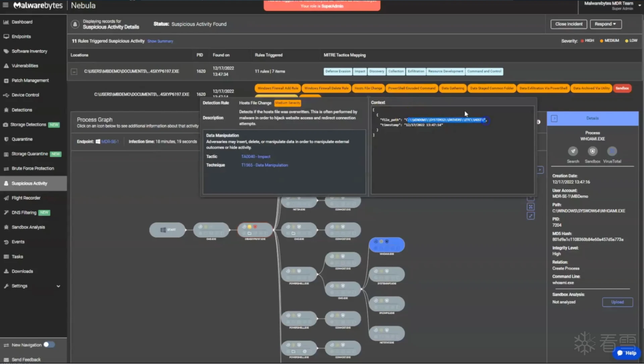The image size is (644, 364).
Task: Click the Sandbox Analysis icon
Action: pos(6,227)
